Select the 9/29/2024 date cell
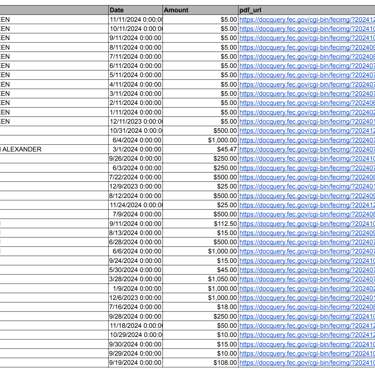 click(x=136, y=353)
